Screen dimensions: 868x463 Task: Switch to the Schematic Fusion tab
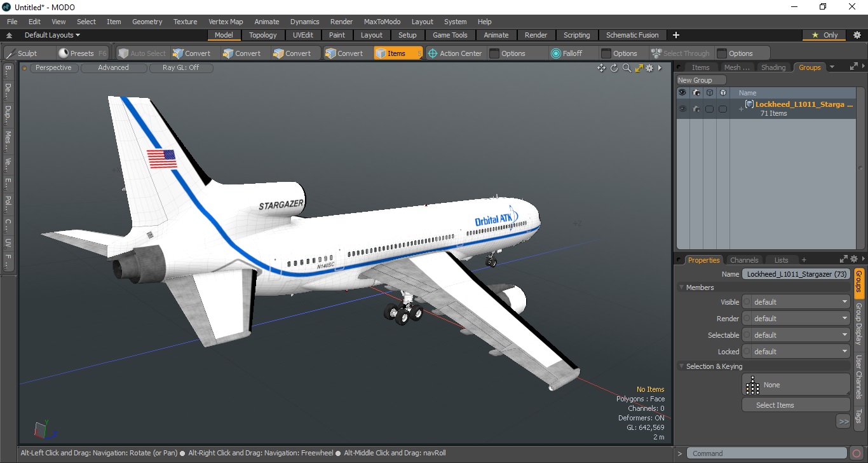pos(632,35)
